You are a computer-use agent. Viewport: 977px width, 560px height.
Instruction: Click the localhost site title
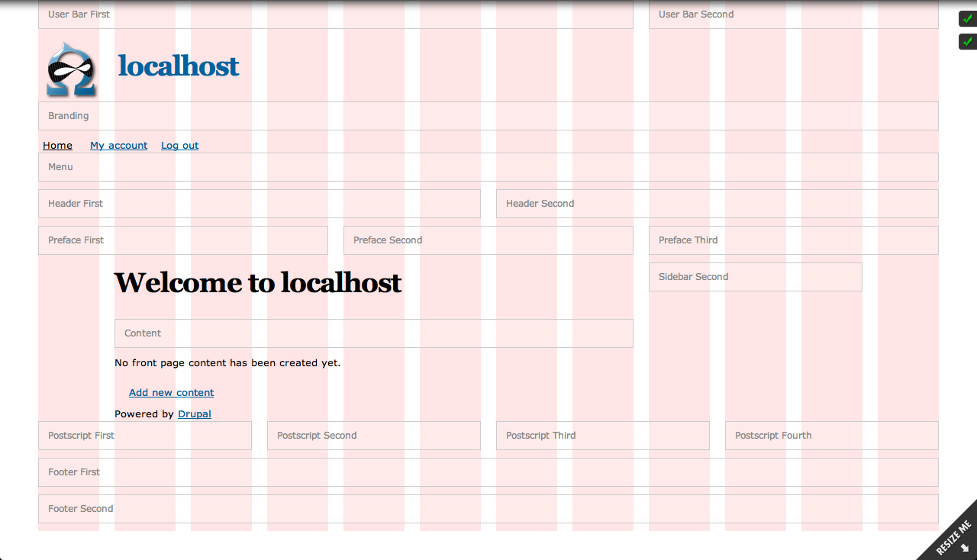[178, 66]
